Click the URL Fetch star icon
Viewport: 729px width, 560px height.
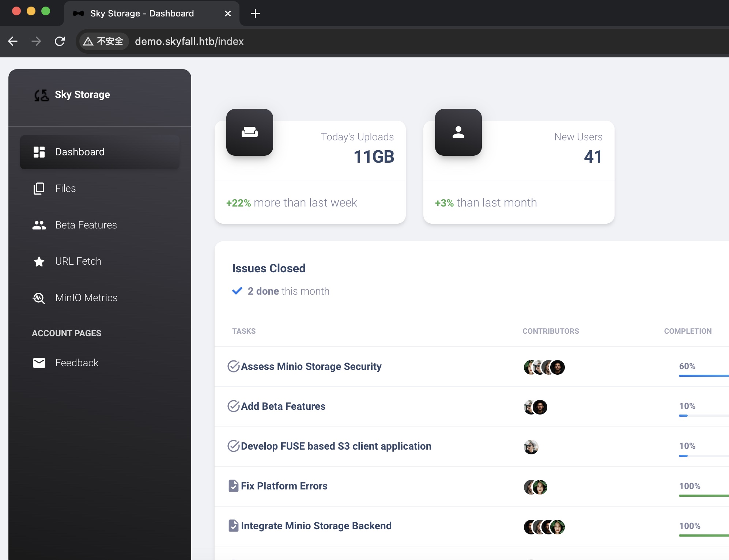click(x=39, y=262)
